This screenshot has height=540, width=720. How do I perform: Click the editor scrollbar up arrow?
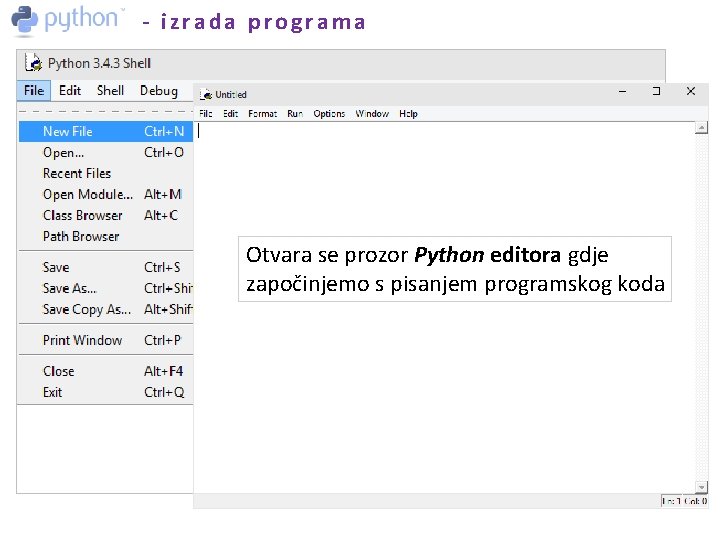click(701, 128)
